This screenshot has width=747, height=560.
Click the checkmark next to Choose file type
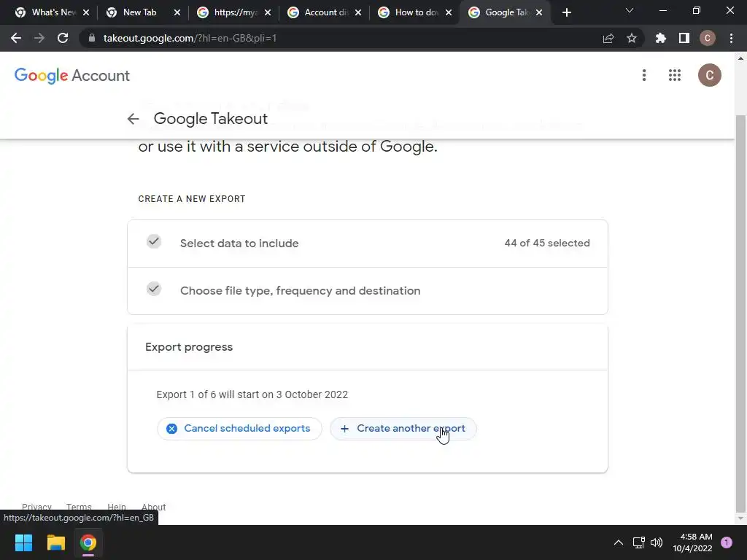[153, 289]
